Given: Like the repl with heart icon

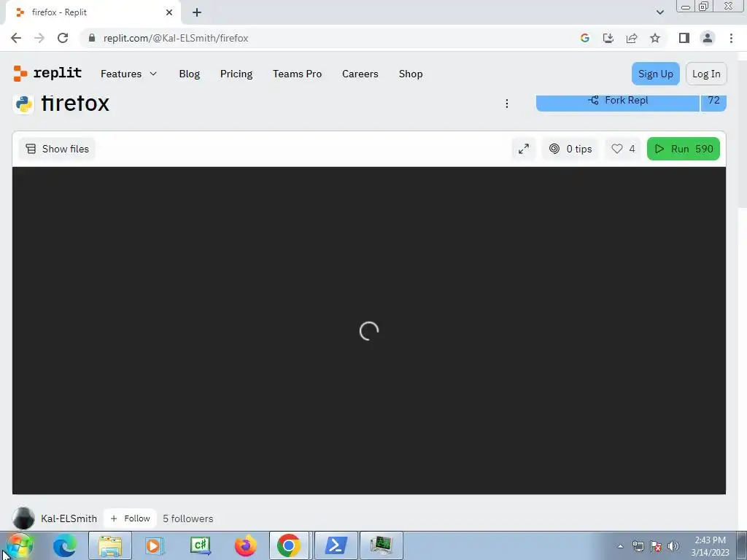Looking at the screenshot, I should click(x=623, y=149).
